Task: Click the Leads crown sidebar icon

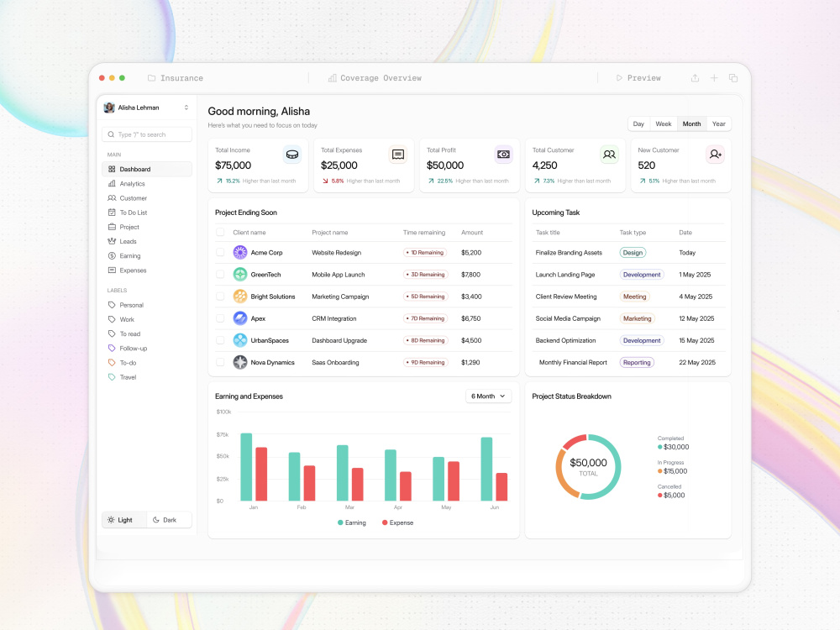Action: pos(112,241)
